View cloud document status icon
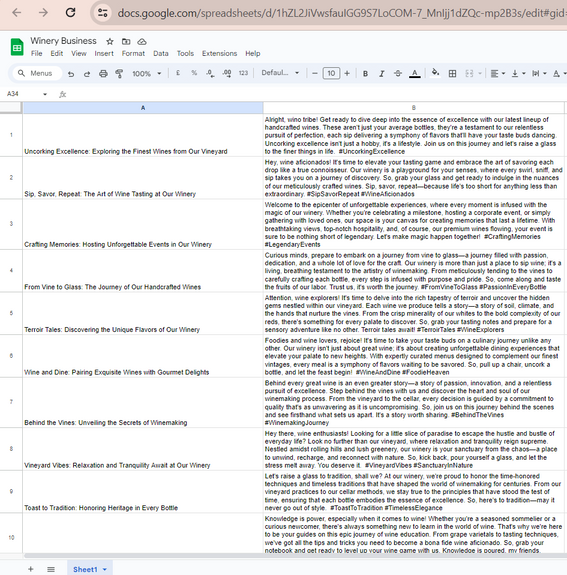The height and width of the screenshot is (575, 567). 142,41
